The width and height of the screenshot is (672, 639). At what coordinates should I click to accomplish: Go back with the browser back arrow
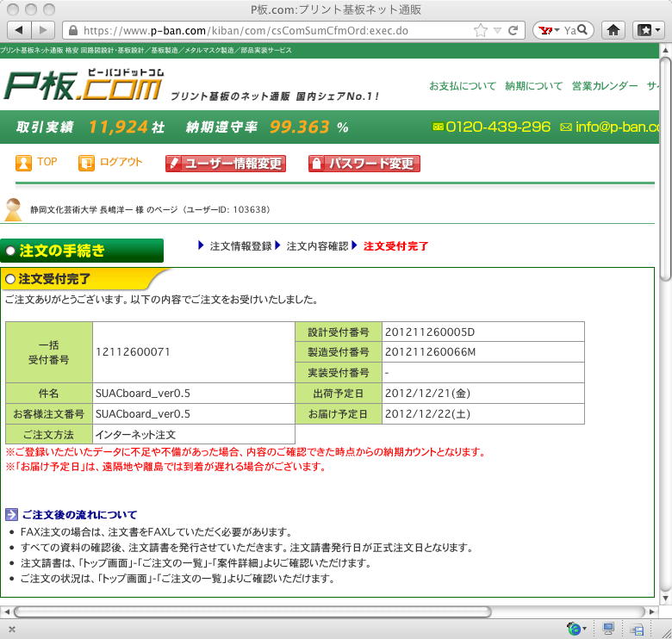pos(19,30)
